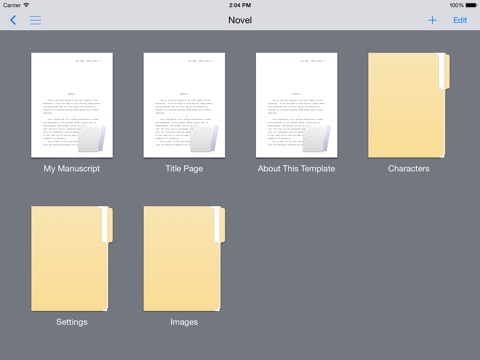Image resolution: width=480 pixels, height=360 pixels.
Task: Tap the Edit button
Action: [x=460, y=20]
